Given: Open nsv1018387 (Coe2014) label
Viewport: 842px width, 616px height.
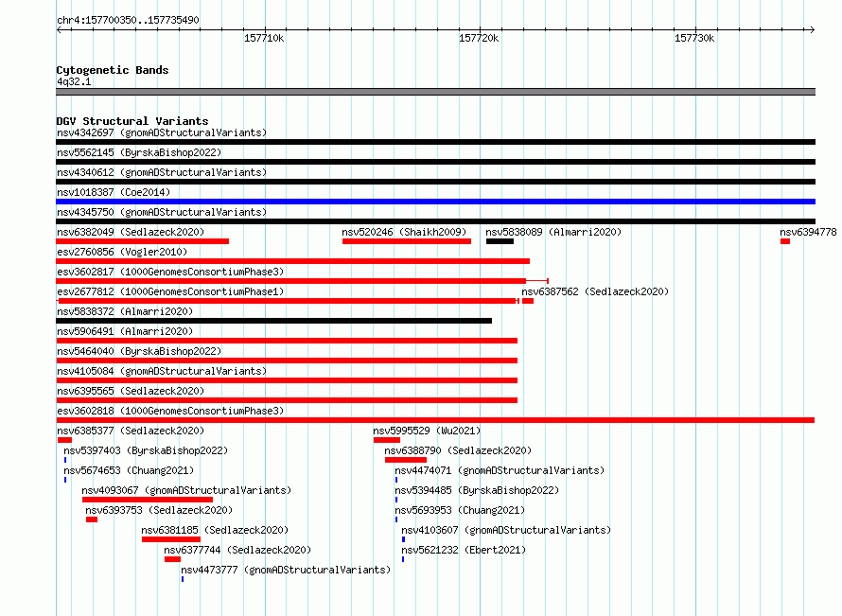Looking at the screenshot, I should [114, 192].
